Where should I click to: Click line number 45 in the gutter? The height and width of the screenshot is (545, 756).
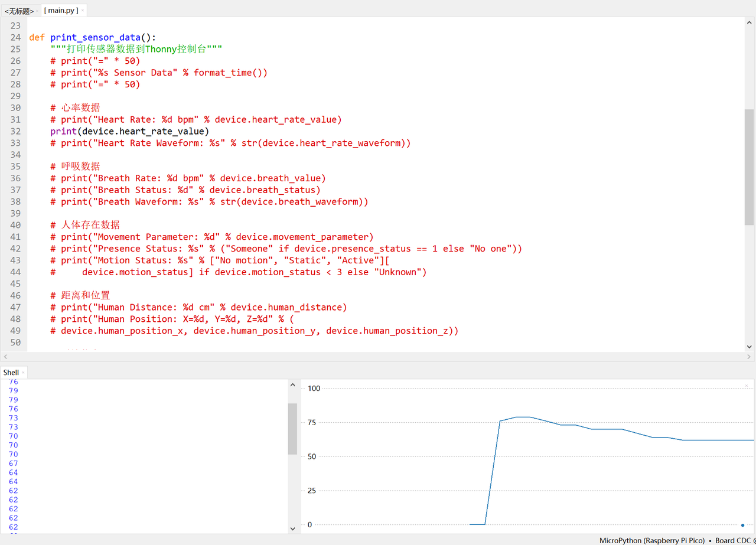tap(15, 283)
